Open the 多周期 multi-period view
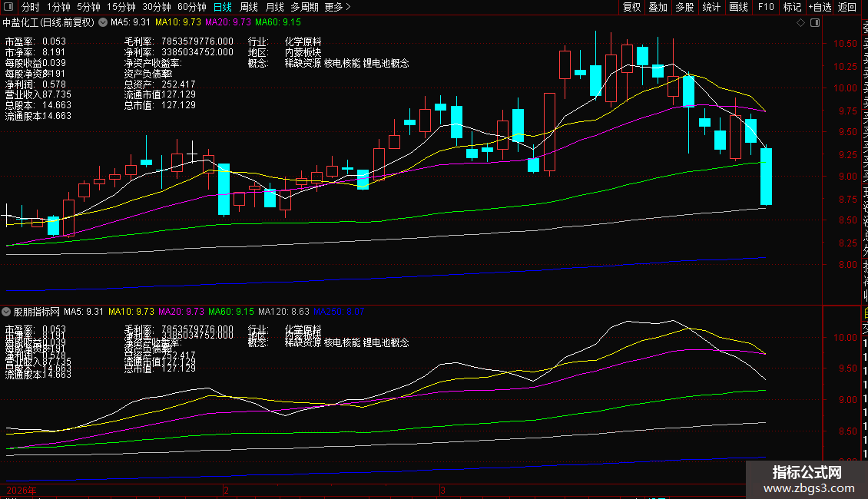The height and width of the screenshot is (499, 868). pyautogui.click(x=304, y=7)
